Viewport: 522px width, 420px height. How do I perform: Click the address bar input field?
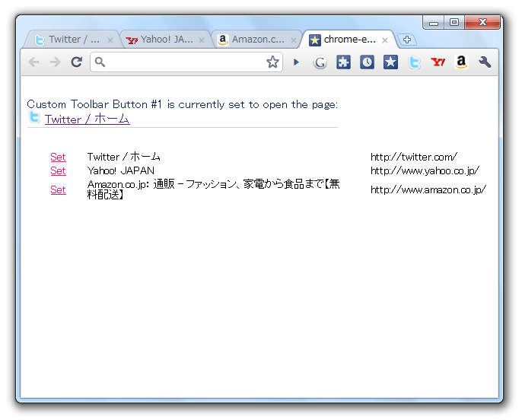[x=186, y=62]
